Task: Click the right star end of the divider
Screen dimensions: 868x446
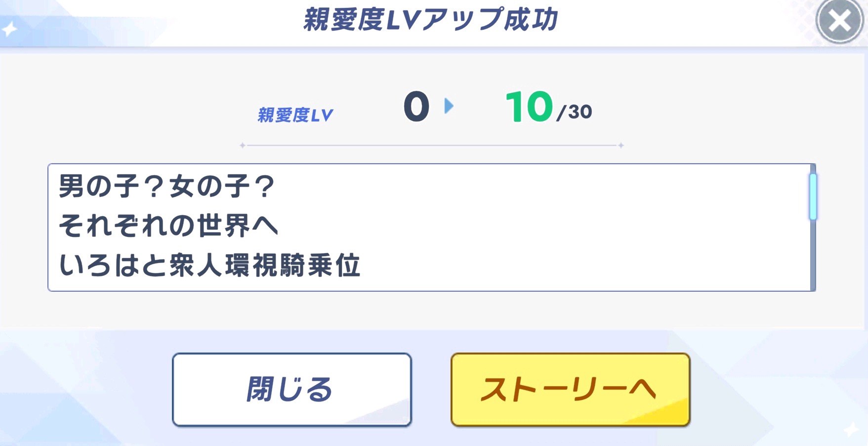Action: point(621,145)
